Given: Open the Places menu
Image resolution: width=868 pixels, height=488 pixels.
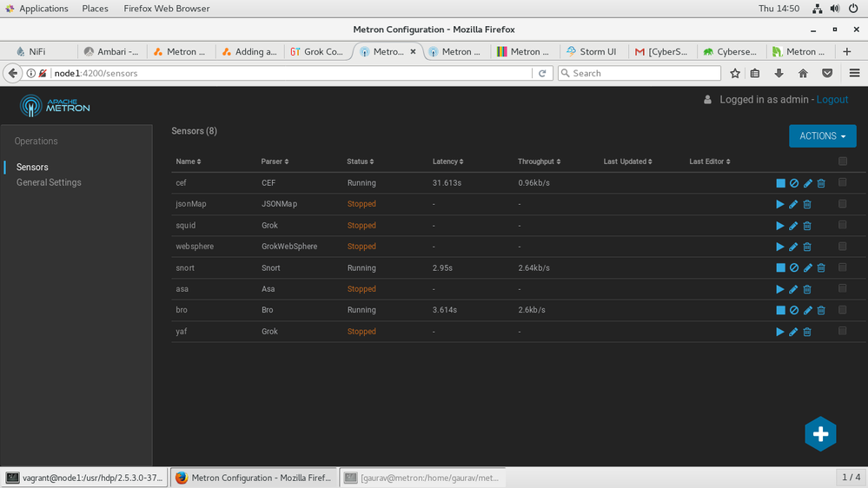Looking at the screenshot, I should click(x=95, y=9).
